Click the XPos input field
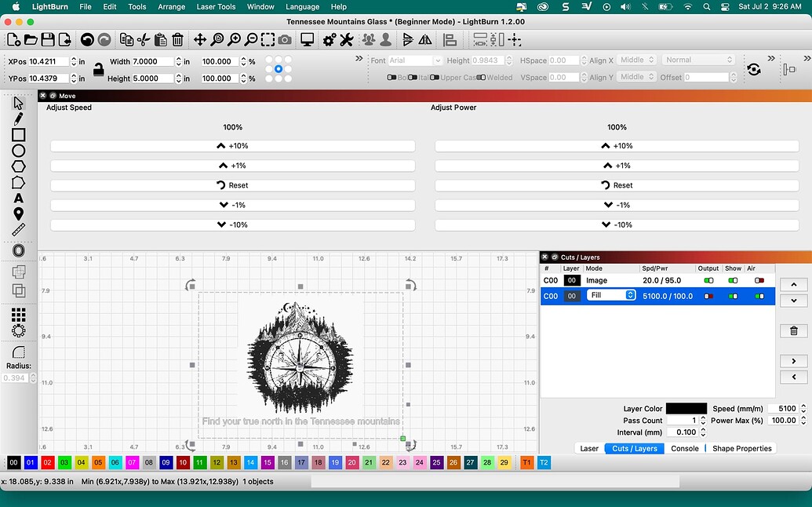The width and height of the screenshot is (812, 507). 47,60
